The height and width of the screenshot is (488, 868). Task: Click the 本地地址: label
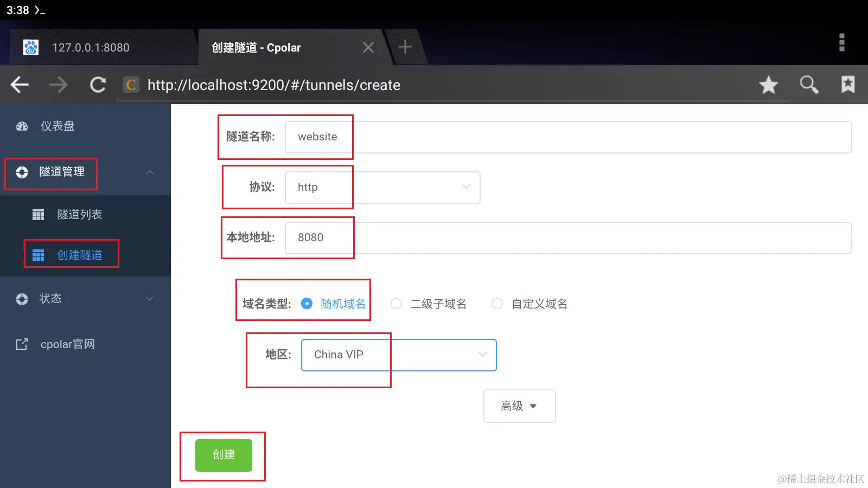(x=251, y=237)
